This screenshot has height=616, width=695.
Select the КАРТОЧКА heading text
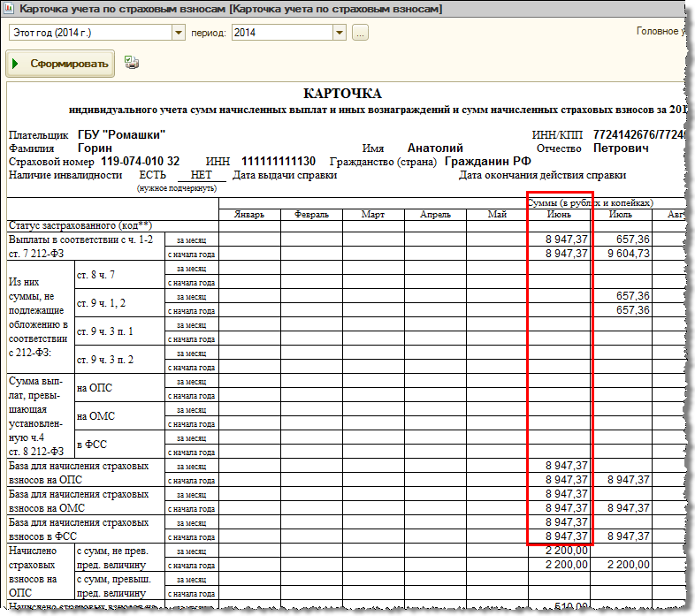click(342, 94)
